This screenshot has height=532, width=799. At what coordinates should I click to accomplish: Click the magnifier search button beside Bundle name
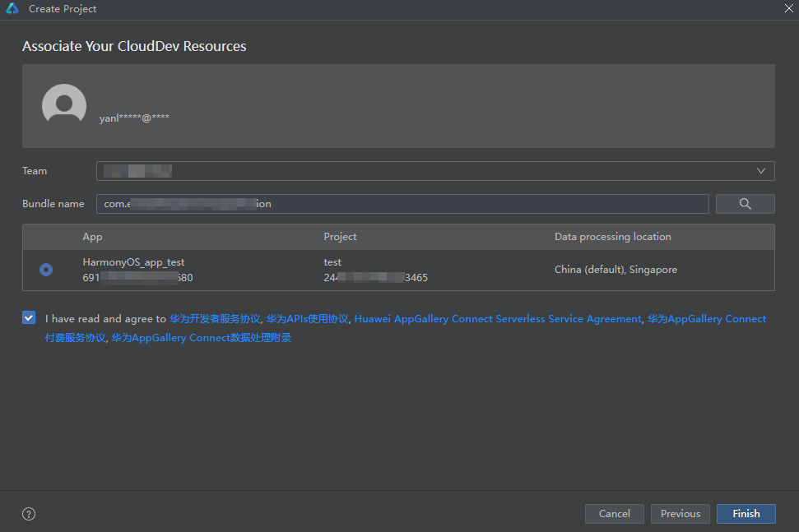(x=745, y=204)
